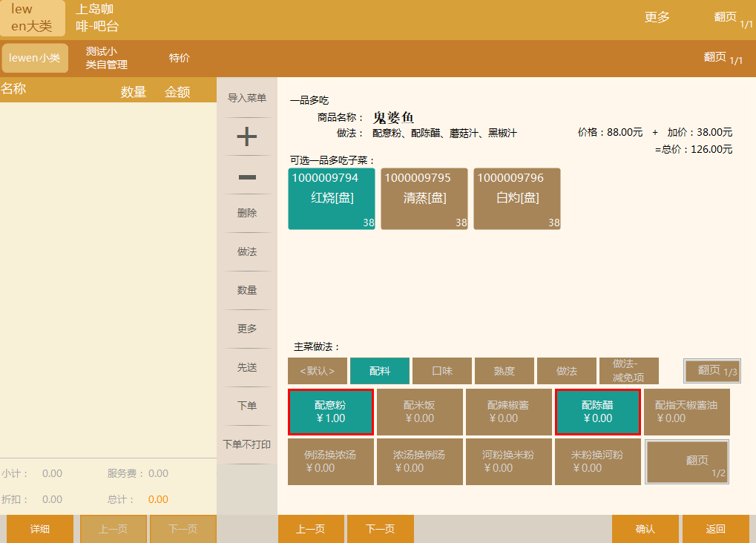Enable the 配米饭 ingredient option
This screenshot has width=756, height=543.
(x=419, y=412)
